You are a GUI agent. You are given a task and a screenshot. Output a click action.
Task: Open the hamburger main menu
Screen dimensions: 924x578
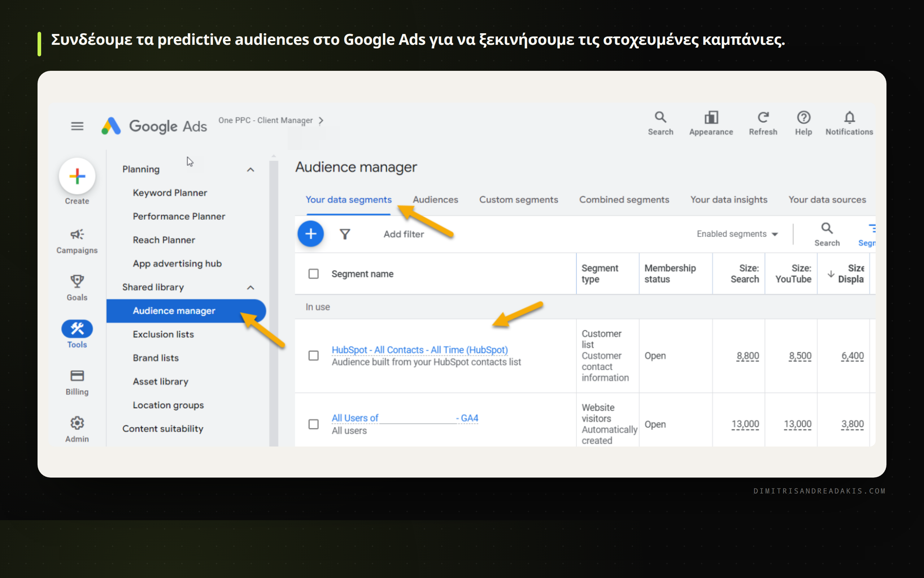click(77, 126)
